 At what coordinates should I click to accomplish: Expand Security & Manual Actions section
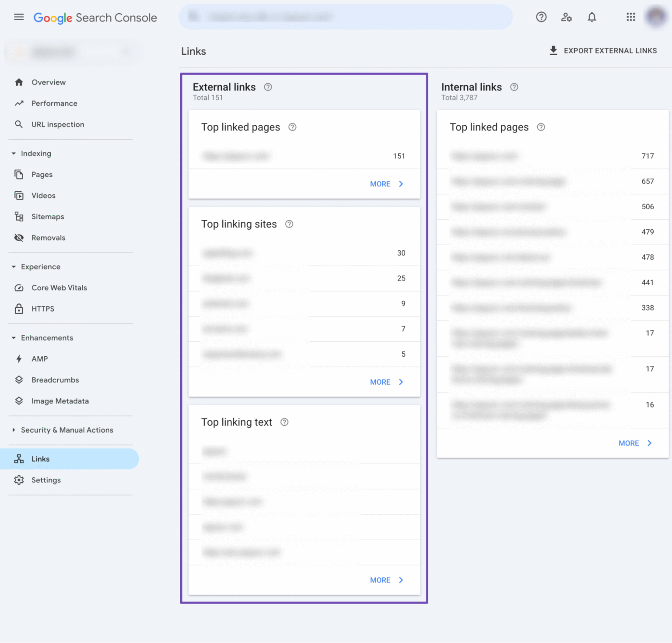(x=14, y=430)
